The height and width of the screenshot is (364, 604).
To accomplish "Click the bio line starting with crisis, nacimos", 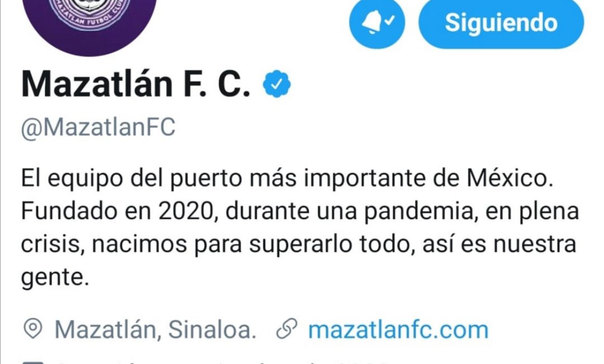I will 298,245.
